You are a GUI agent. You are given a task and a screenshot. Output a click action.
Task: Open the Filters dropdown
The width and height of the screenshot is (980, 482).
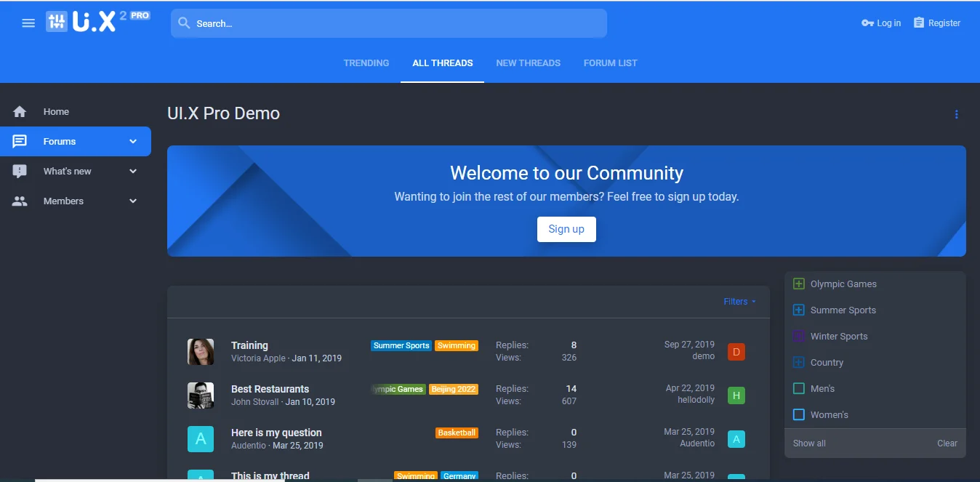(739, 302)
